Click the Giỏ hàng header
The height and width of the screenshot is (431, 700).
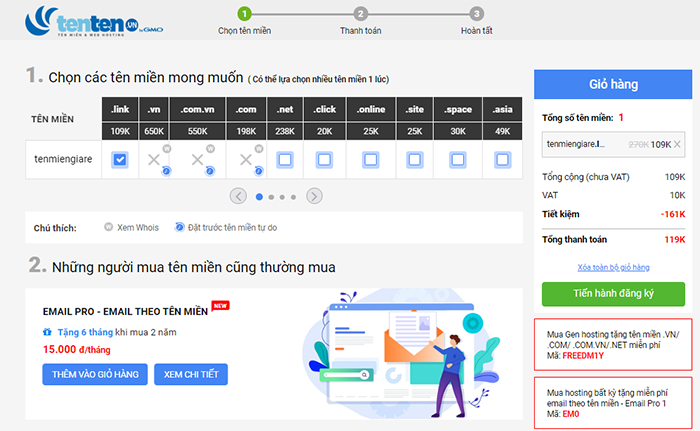click(613, 84)
